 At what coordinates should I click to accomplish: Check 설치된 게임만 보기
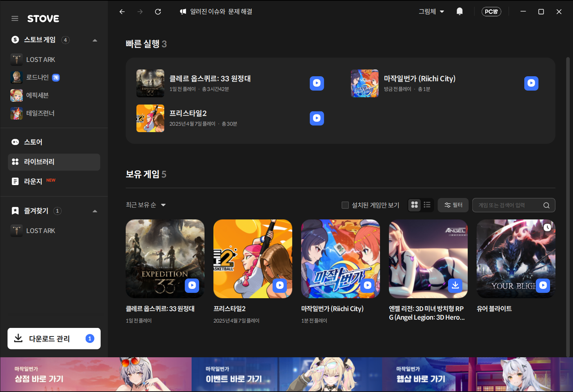(345, 205)
